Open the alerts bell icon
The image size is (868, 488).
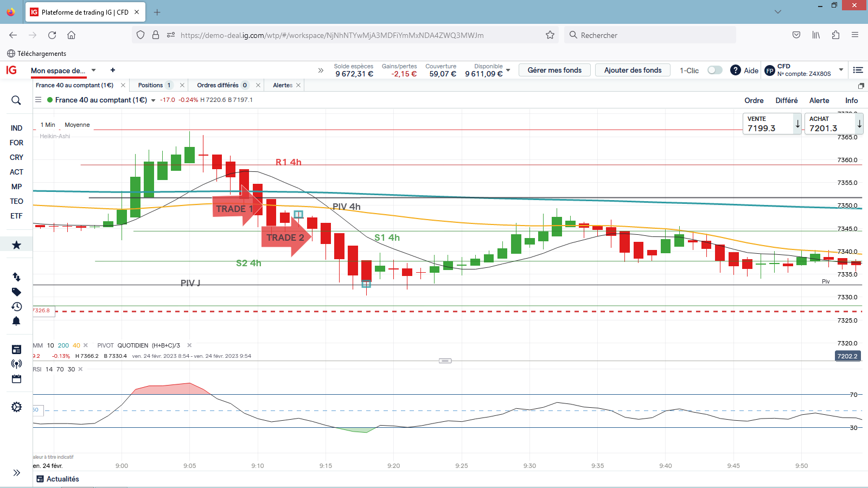click(16, 321)
